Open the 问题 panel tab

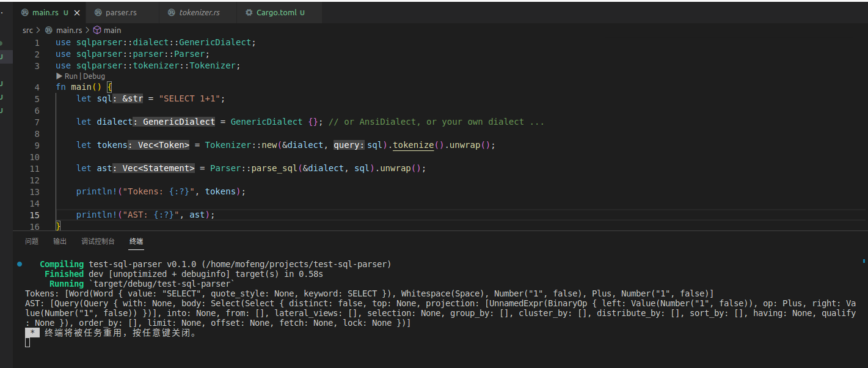(x=31, y=241)
